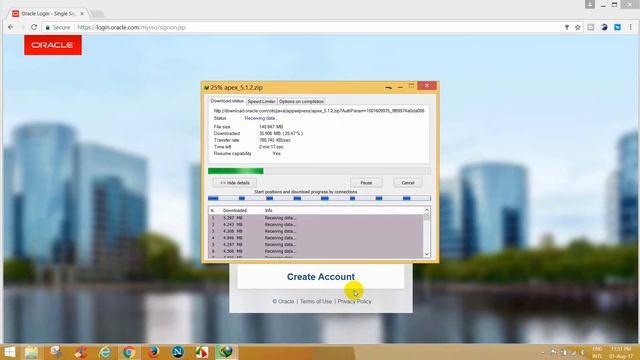
Task: Launch Internet Explorer from the taskbar
Action: click(x=105, y=352)
